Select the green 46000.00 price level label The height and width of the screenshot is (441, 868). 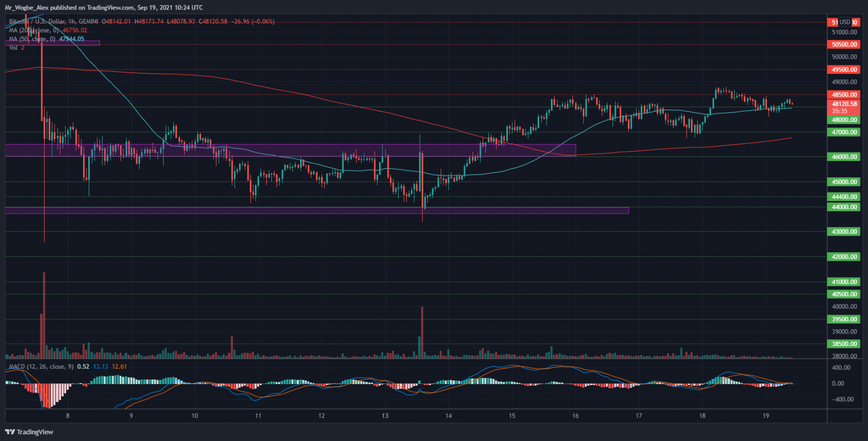point(845,157)
